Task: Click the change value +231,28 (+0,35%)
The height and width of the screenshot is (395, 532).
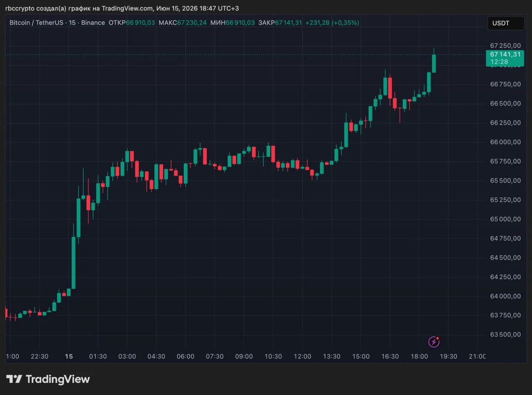Action: tap(332, 22)
